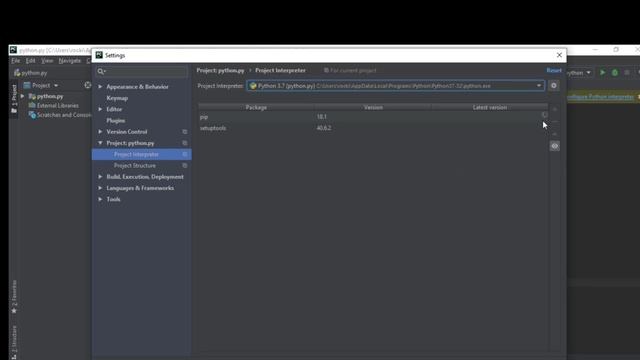Screen dimensions: 640x360
Task: Click the Reset link
Action: pyautogui.click(x=554, y=71)
